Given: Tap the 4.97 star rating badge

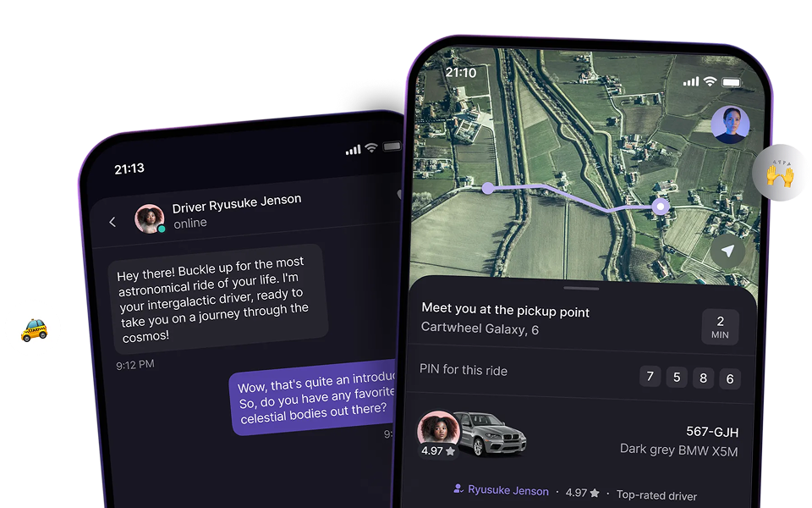Looking at the screenshot, I should (x=437, y=451).
